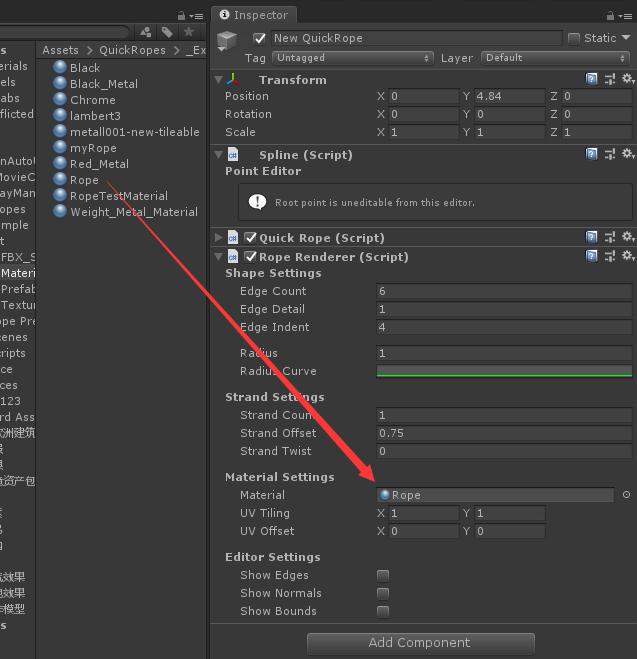This screenshot has width=637, height=659.
Task: Click Spline script C# icon
Action: (233, 155)
